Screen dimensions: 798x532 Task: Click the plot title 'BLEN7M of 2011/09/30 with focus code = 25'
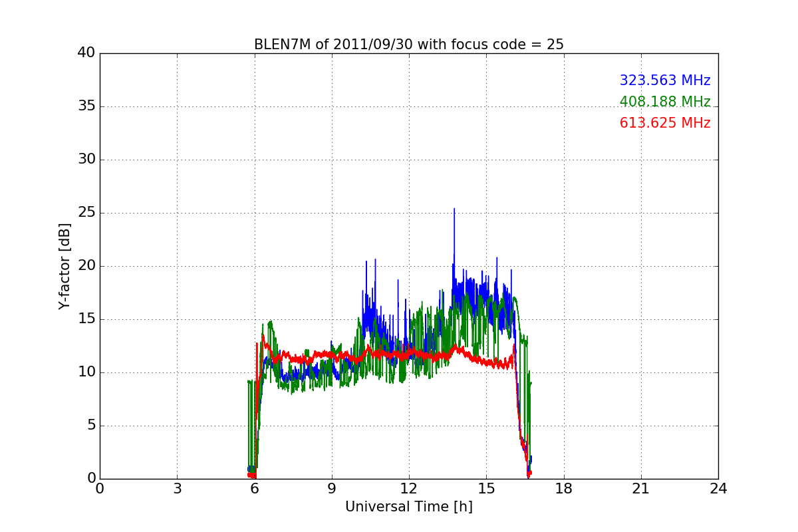tap(409, 45)
